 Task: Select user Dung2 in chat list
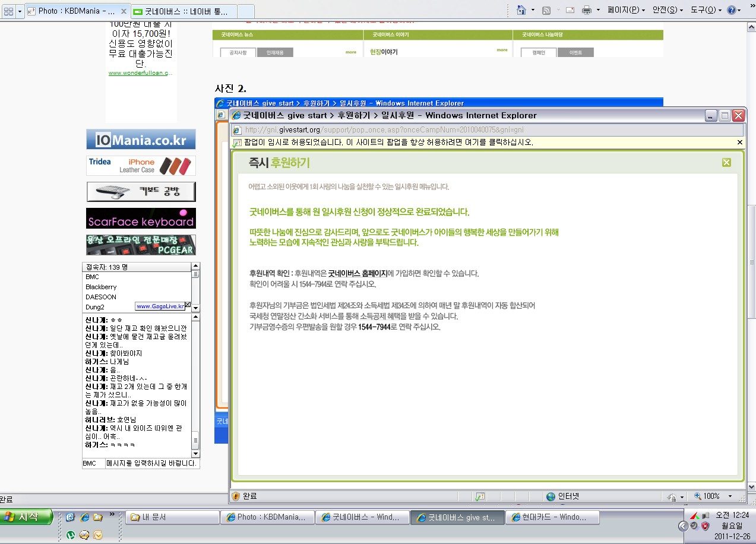95,307
